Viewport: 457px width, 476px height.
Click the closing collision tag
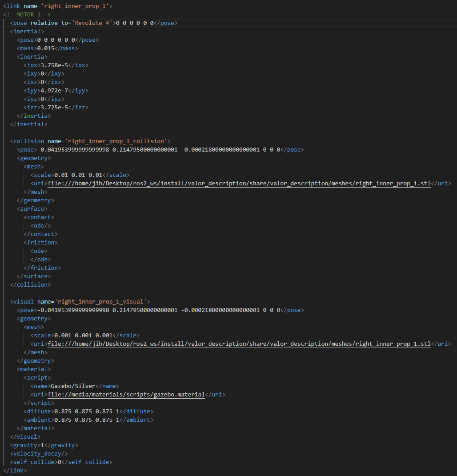[30, 285]
